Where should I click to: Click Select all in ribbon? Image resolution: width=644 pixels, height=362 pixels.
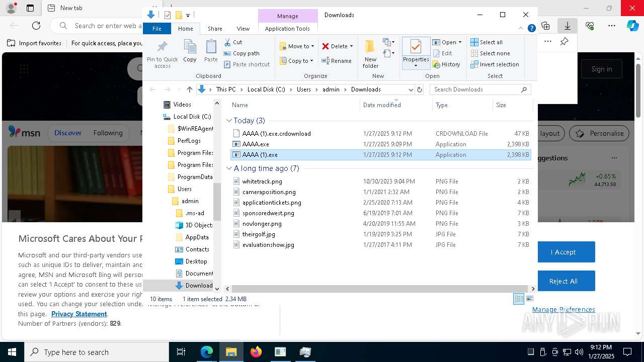click(487, 42)
